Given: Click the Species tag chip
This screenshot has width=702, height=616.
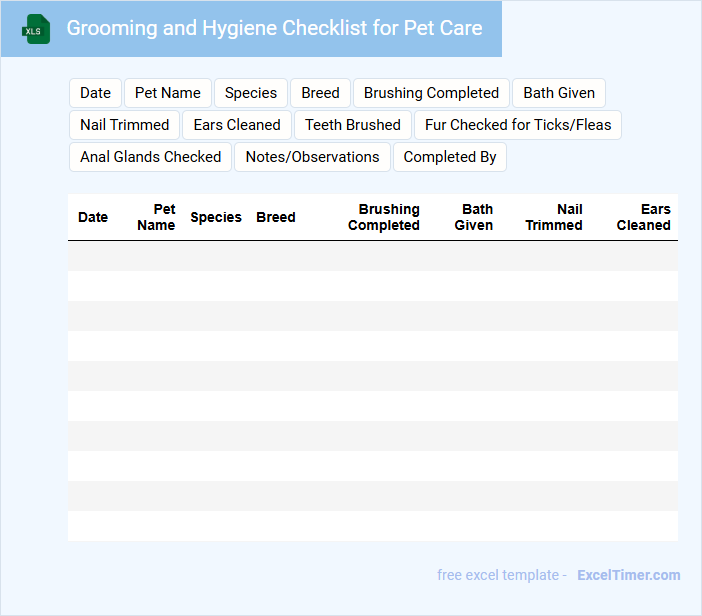Looking at the screenshot, I should pos(251,93).
